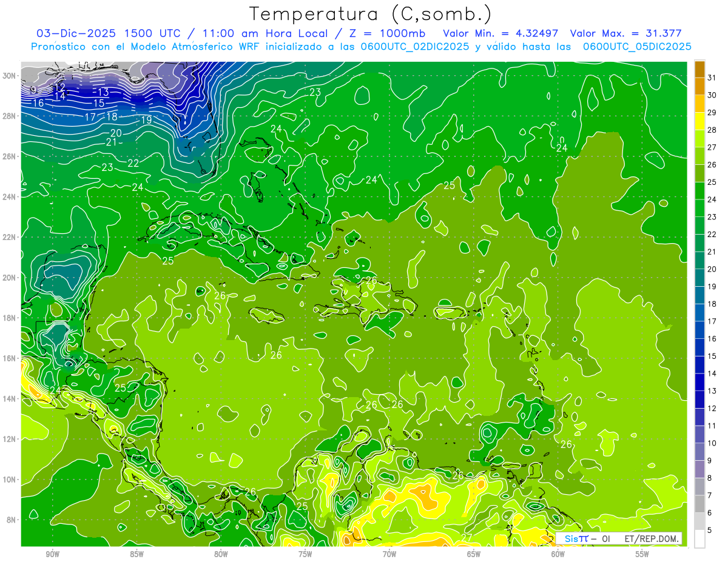This screenshot has height=562, width=728.
Task: Click the contour label '17' on the map
Action: point(90,117)
